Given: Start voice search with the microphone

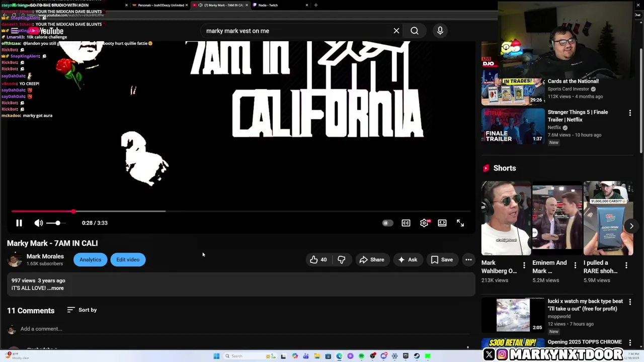Looking at the screenshot, I should [440, 31].
